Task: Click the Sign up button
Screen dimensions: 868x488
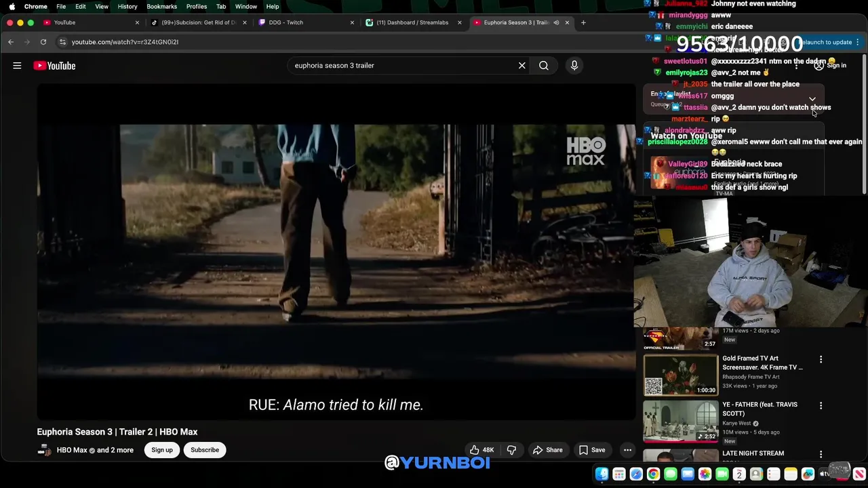Action: 162,450
